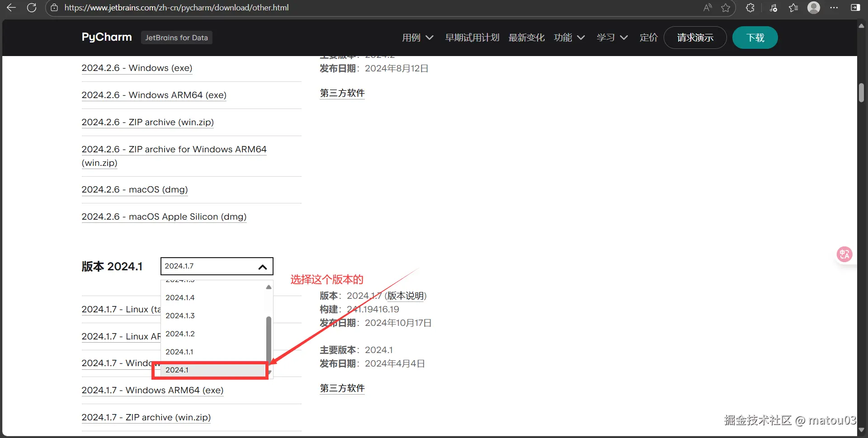The width and height of the screenshot is (868, 438).
Task: Click the teal 下载 button
Action: [x=755, y=38]
